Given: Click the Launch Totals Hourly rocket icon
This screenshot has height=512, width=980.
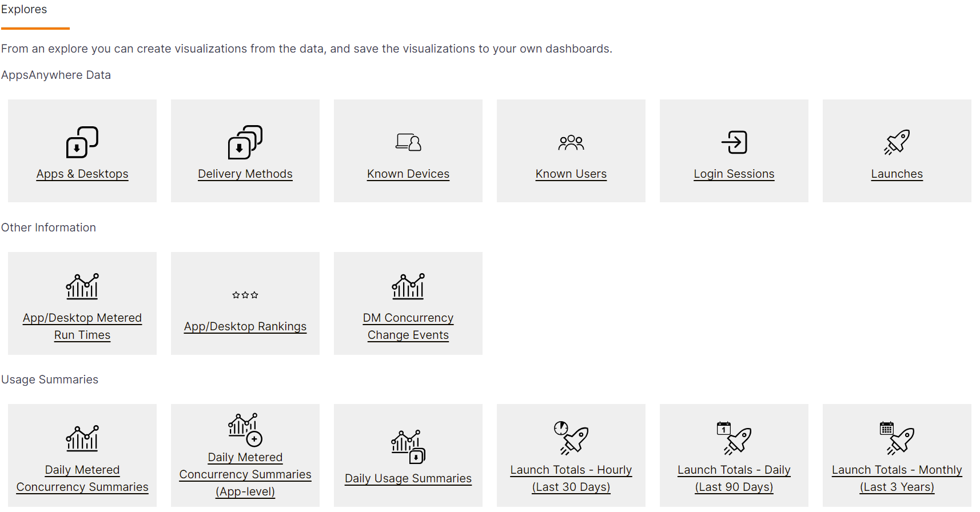Looking at the screenshot, I should click(571, 438).
